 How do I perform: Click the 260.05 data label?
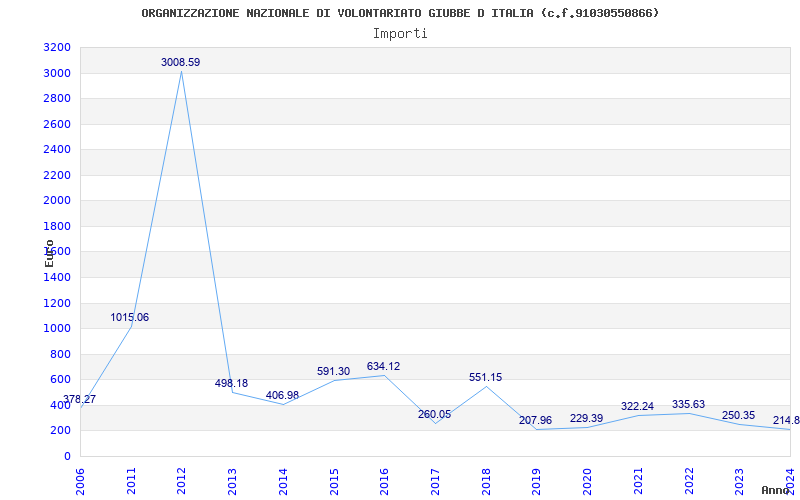[434, 414]
